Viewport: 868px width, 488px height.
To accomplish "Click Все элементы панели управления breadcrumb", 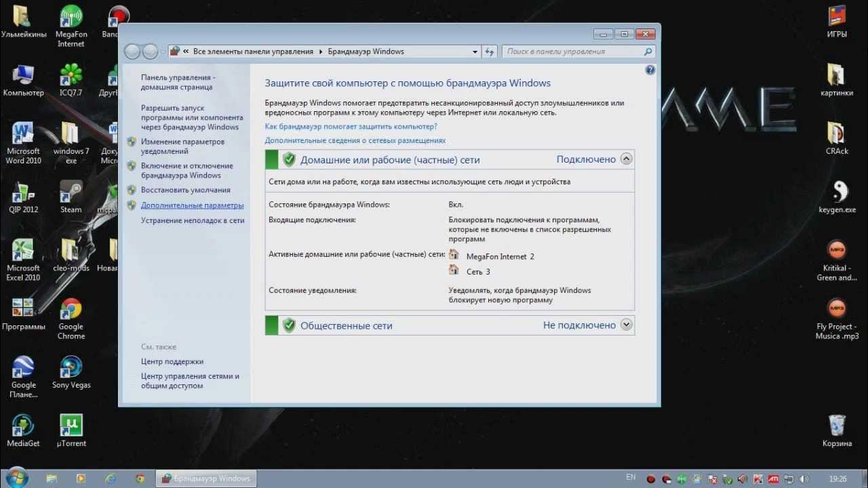I will [254, 52].
